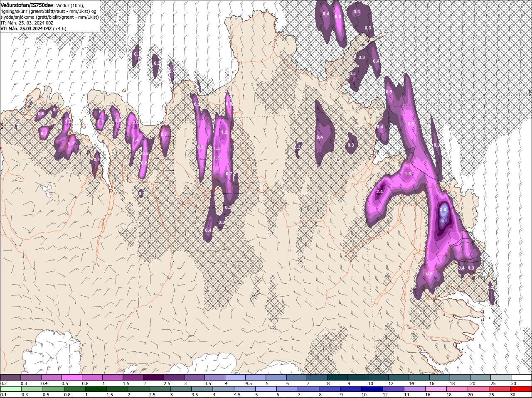Pick the bright red 30 swatch in rain legend

click(521, 389)
